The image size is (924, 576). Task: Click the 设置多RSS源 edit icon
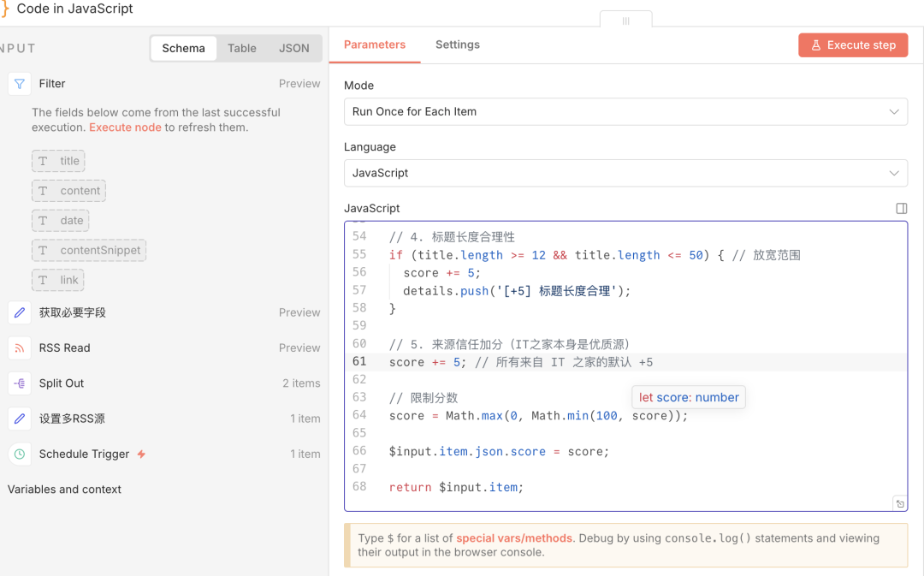point(20,419)
